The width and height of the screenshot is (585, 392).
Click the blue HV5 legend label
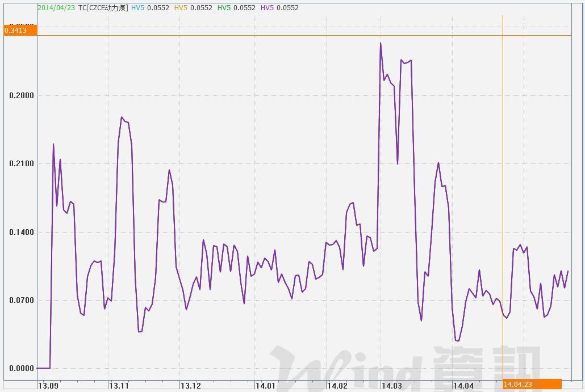click(138, 8)
